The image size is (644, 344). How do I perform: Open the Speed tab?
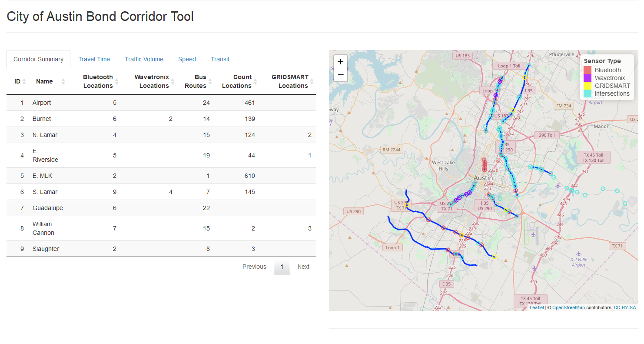pos(187,59)
